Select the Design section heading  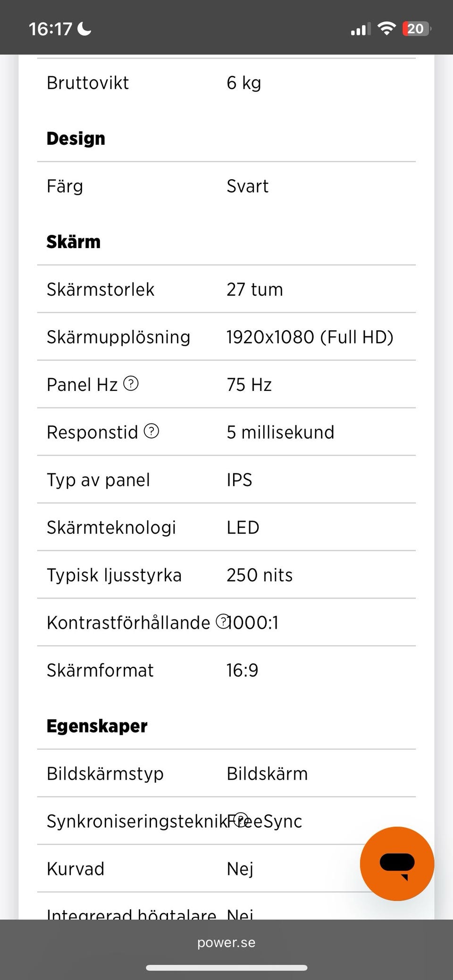[76, 139]
